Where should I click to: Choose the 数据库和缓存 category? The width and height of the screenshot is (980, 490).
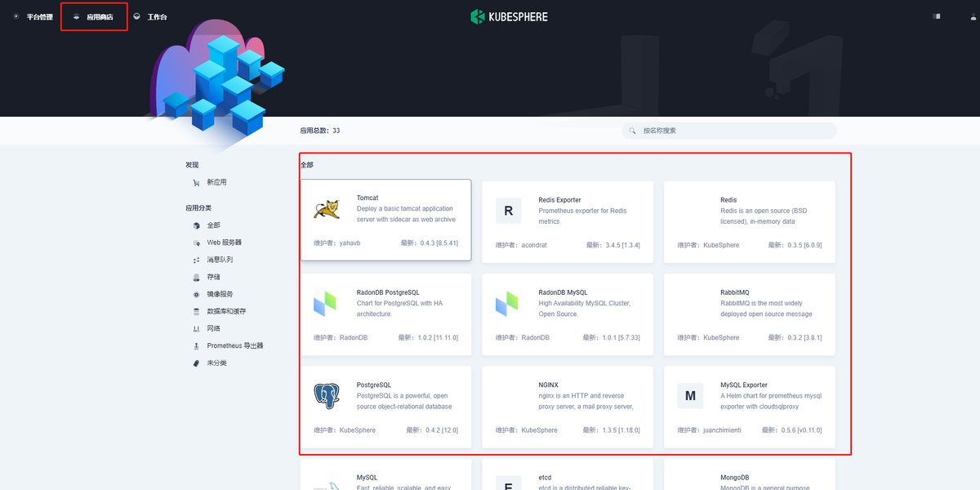[226, 311]
